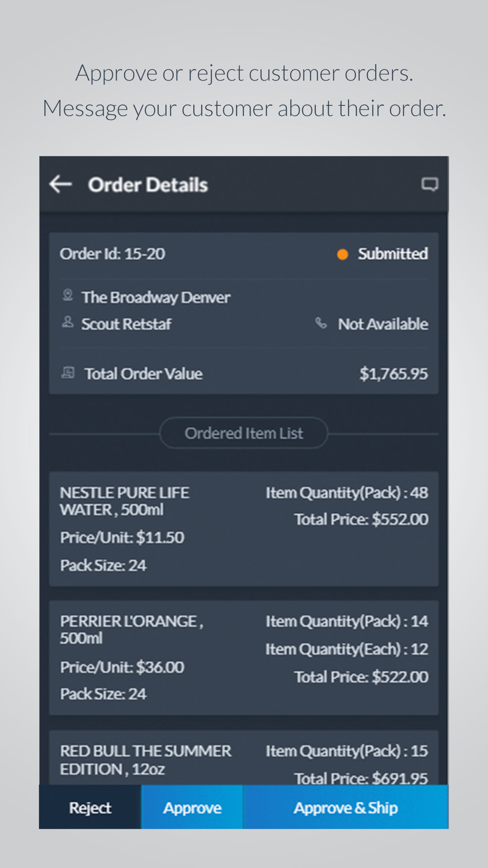Viewport: 488px width, 868px height.
Task: Open the Perrier L'Orange item card
Action: (x=244, y=658)
